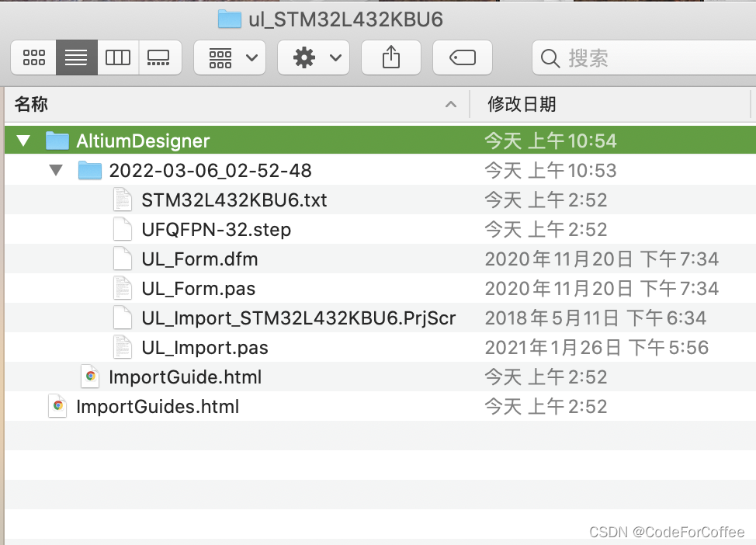
Task: Focus the 搜索 search field
Action: pyautogui.click(x=644, y=58)
